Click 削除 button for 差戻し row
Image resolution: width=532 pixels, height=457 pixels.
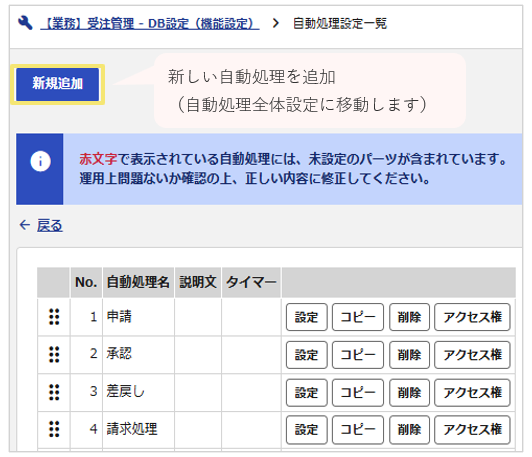pos(409,393)
